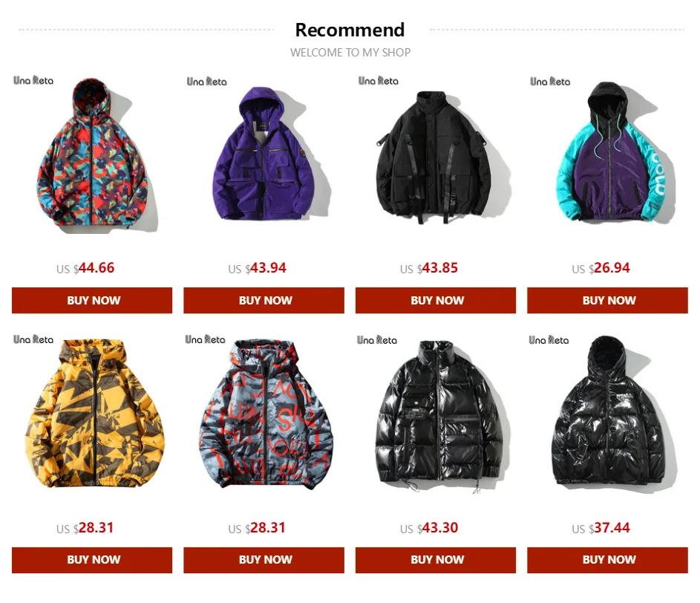Image resolution: width=700 pixels, height=603 pixels.
Task: Click the Recommend section heading
Action: [350, 30]
